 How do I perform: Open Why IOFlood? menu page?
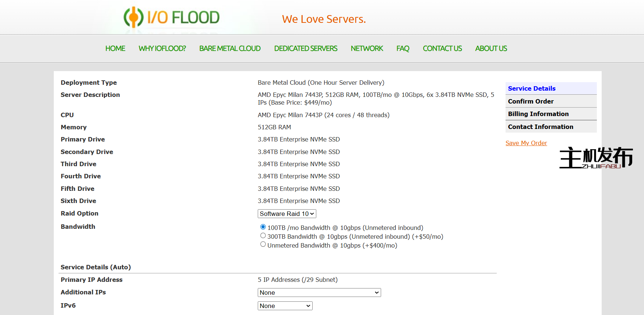coord(162,49)
